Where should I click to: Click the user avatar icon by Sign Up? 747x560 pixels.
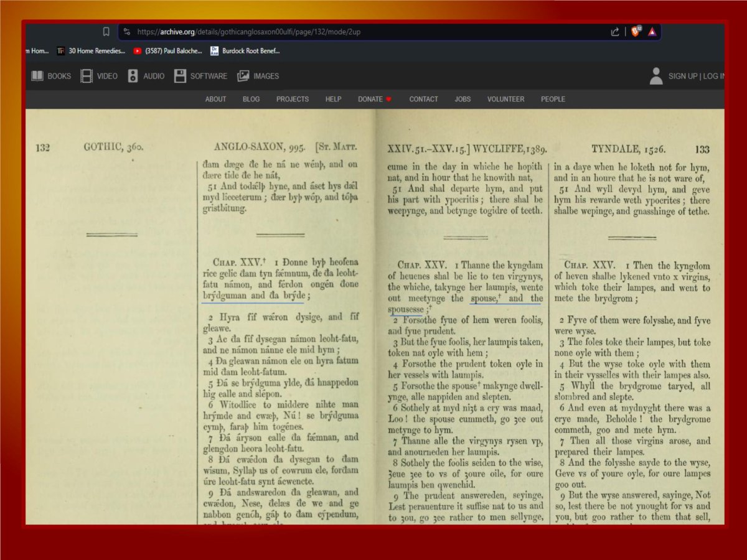[x=656, y=76]
